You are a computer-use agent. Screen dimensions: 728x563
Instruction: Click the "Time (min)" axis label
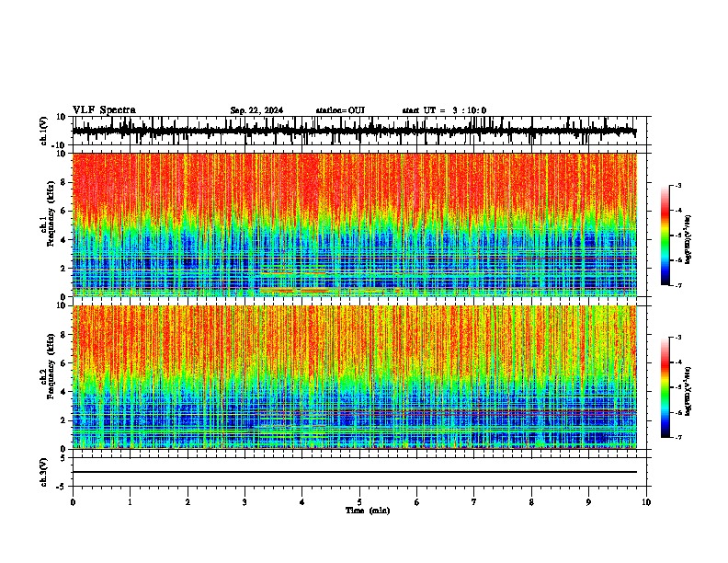tap(368, 511)
